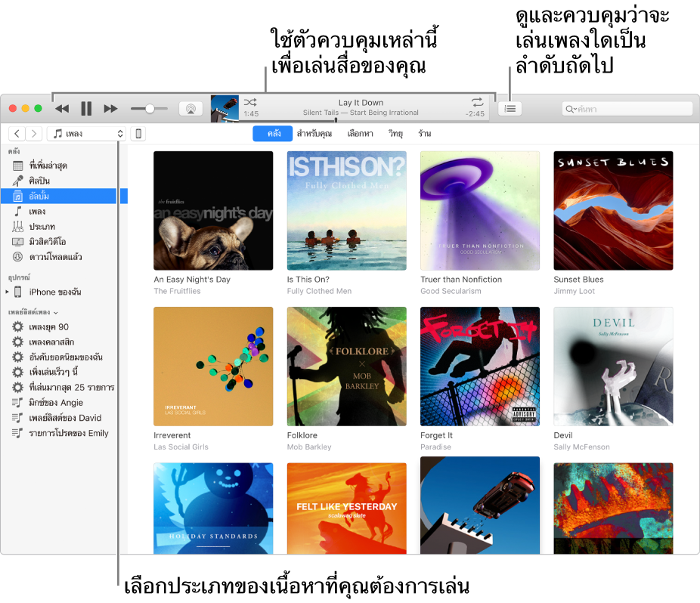This screenshot has height=603, width=700.
Task: Expand the iPhone ของฉัน disclosure triangle
Action: coord(7,292)
